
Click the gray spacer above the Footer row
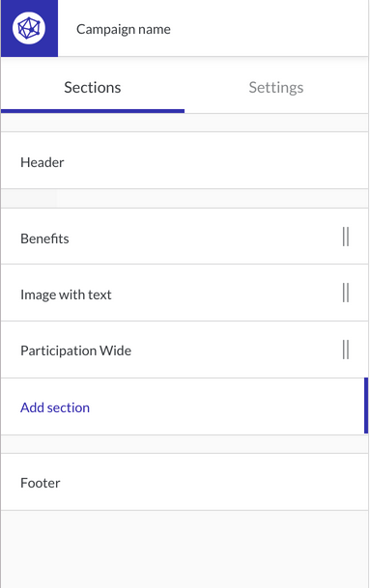(185, 444)
